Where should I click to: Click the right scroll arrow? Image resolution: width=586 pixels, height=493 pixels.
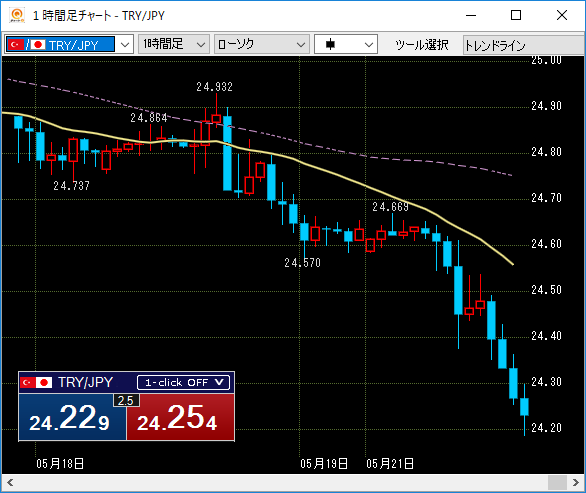coord(576,483)
